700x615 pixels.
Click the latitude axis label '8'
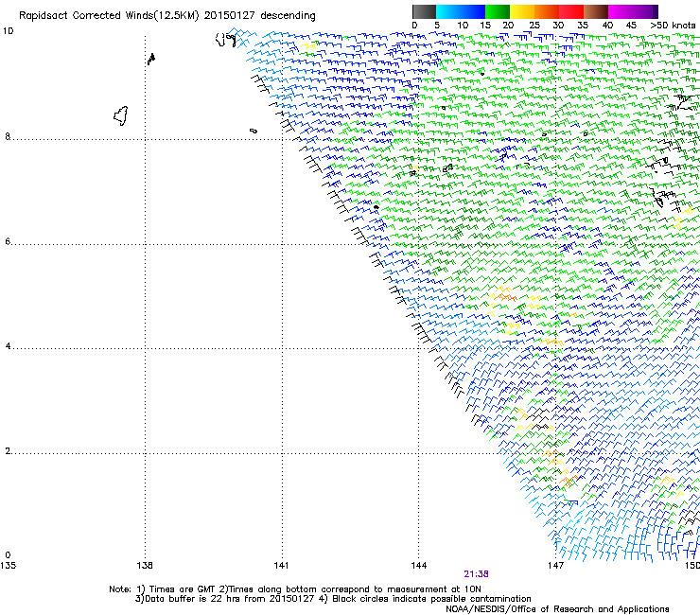(8, 136)
